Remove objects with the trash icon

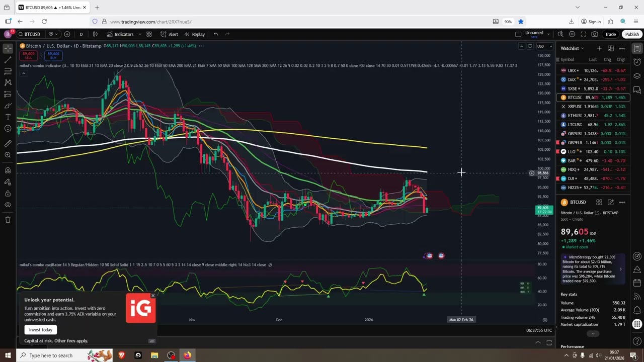(x=8, y=220)
